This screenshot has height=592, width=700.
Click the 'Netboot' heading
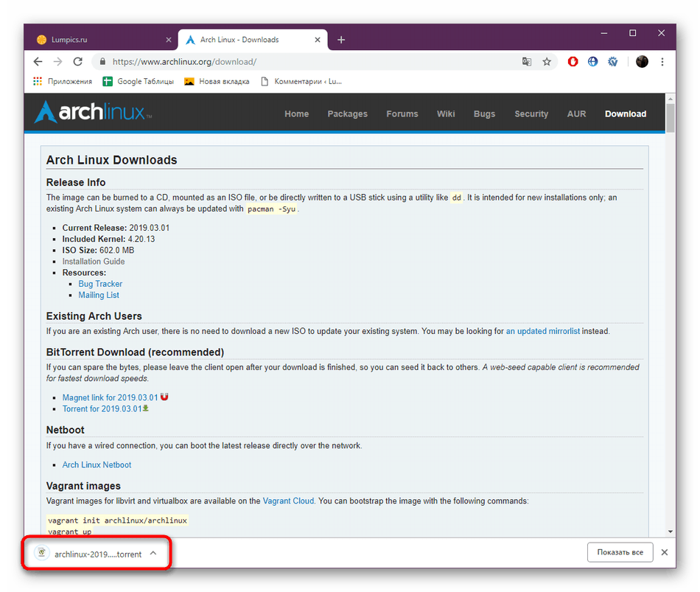click(65, 430)
